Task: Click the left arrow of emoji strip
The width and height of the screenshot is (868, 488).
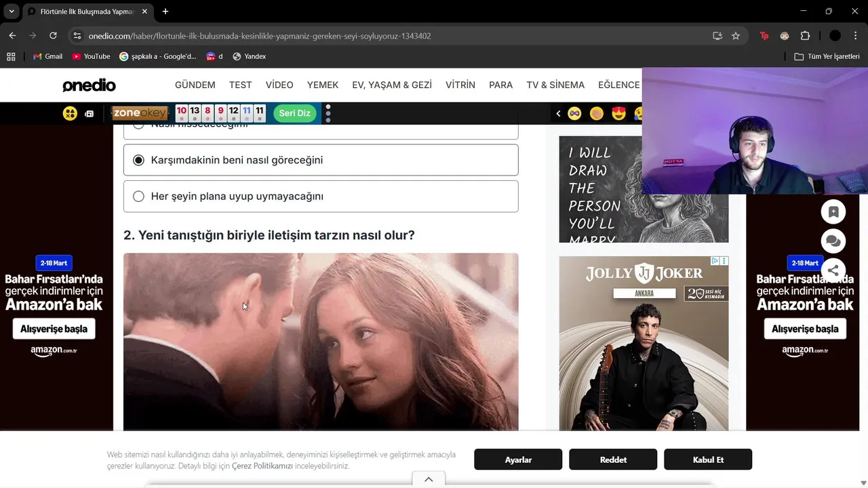Action: pyautogui.click(x=558, y=113)
